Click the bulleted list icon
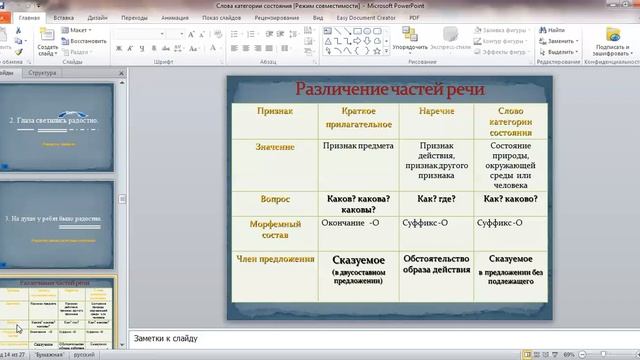This screenshot has height=360, width=640. coord(235,34)
